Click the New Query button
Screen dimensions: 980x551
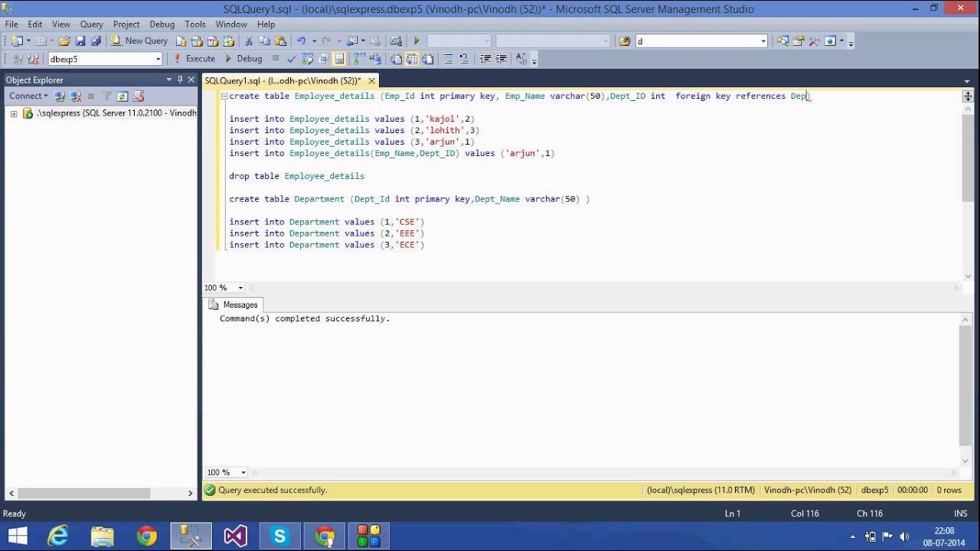point(139,41)
